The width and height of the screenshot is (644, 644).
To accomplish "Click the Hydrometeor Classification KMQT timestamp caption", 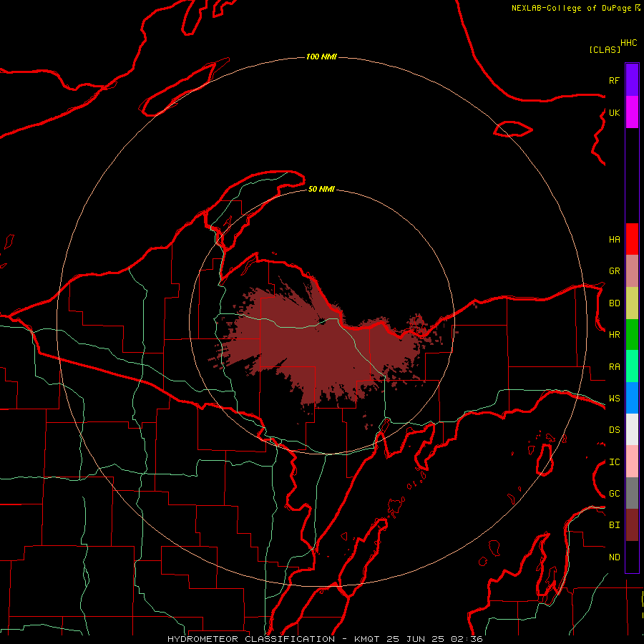I will click(325, 639).
